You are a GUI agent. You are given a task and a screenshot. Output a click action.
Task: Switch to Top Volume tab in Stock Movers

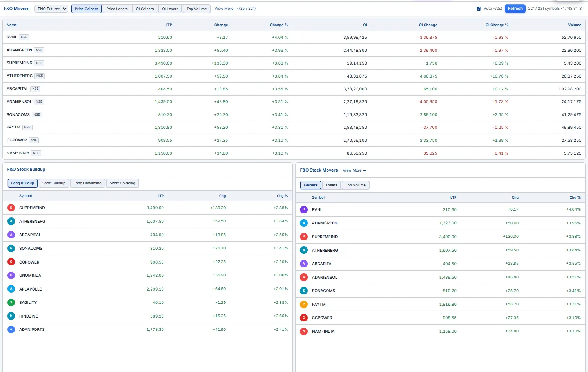[x=356, y=185]
